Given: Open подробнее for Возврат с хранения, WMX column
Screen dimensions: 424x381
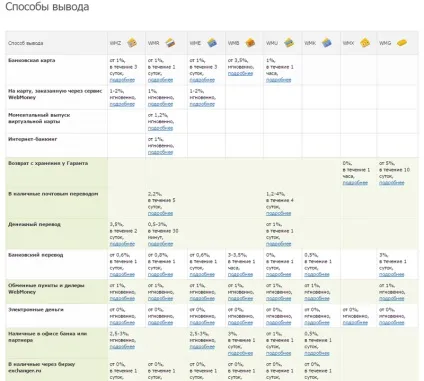Looking at the screenshot, I should click(x=355, y=183).
